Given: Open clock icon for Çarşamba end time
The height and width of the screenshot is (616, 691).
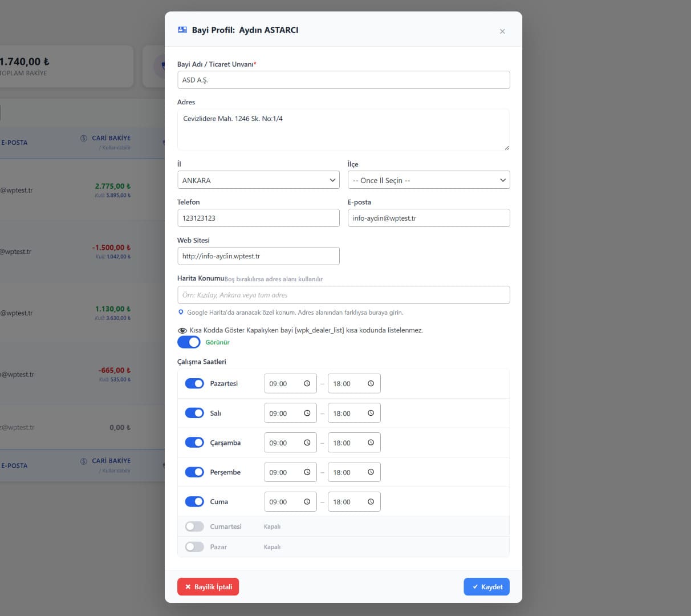Looking at the screenshot, I should [x=371, y=443].
